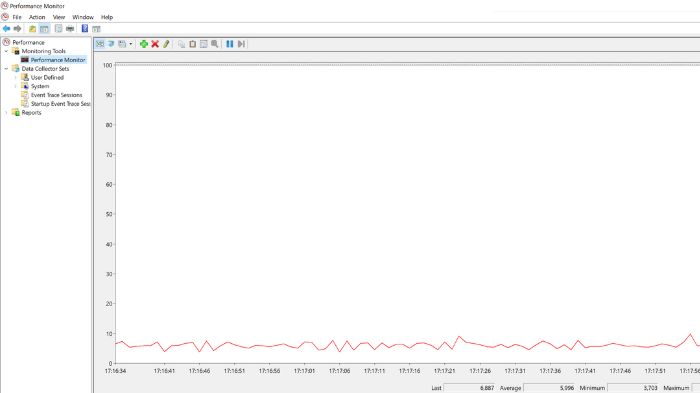
Task: Toggle Show/Hide Console Tree button
Action: [x=44, y=29]
